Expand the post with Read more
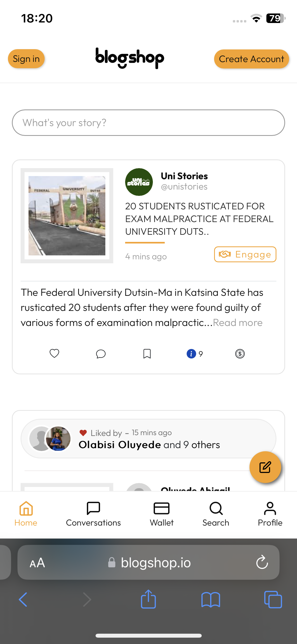The width and height of the screenshot is (297, 644). [238, 323]
